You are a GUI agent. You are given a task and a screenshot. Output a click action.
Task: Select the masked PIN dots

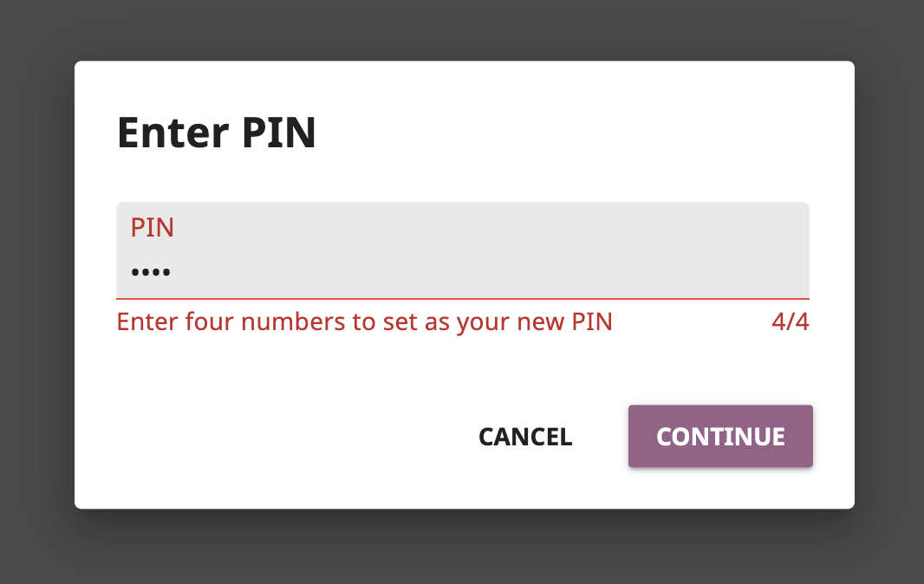pyautogui.click(x=149, y=271)
